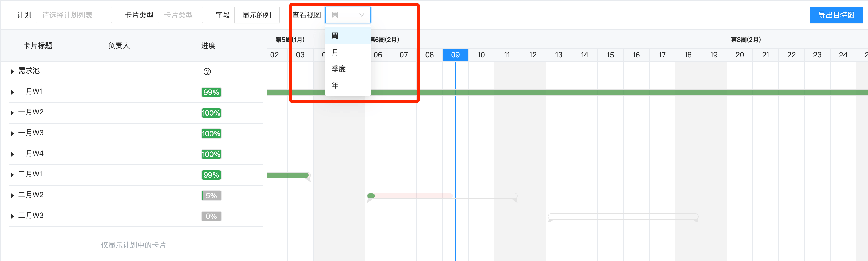The width and height of the screenshot is (868, 261).
Task: Open the 查看视图 dropdown arrow
Action: coord(361,15)
